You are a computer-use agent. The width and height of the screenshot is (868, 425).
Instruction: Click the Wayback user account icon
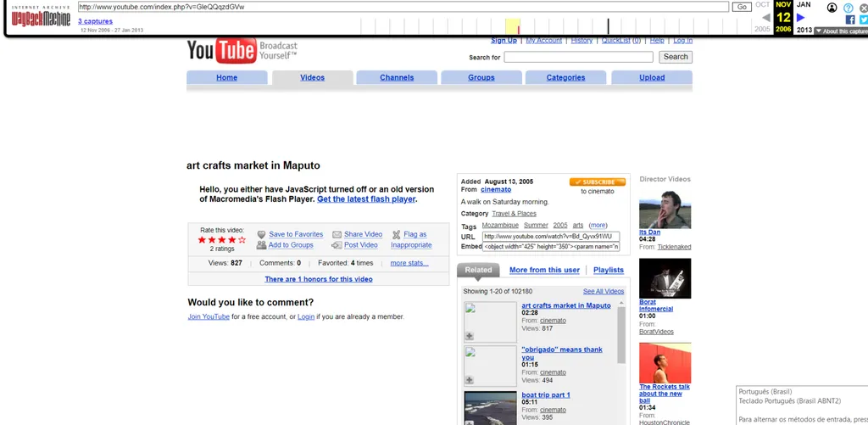click(x=832, y=8)
